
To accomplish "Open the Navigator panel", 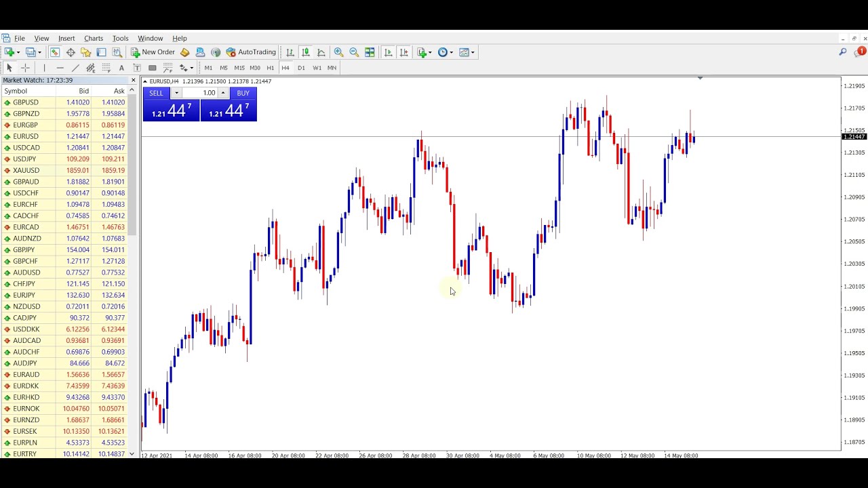I will click(x=85, y=52).
